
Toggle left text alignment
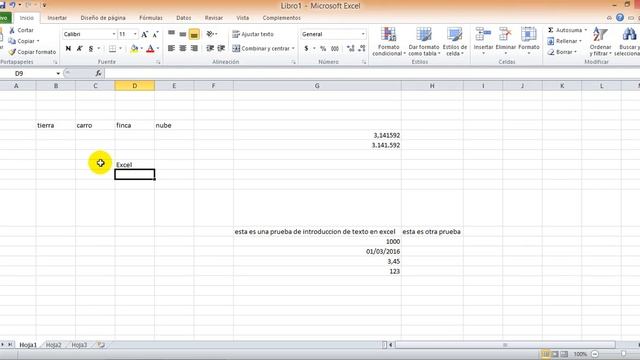point(171,49)
